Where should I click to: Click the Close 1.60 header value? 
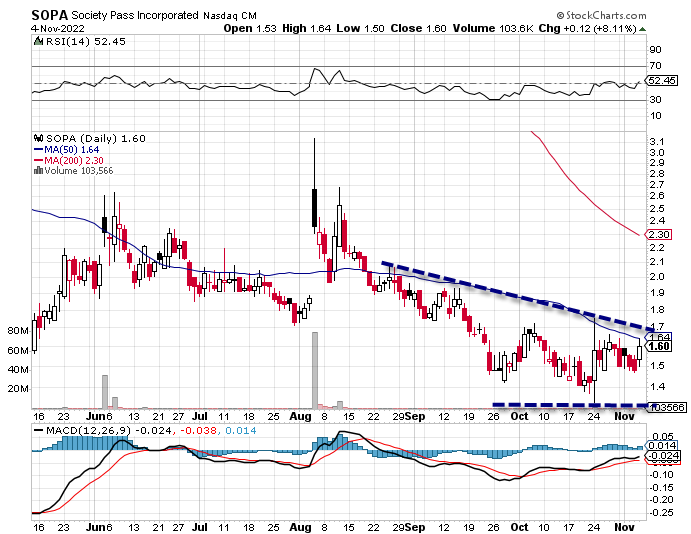(419, 29)
